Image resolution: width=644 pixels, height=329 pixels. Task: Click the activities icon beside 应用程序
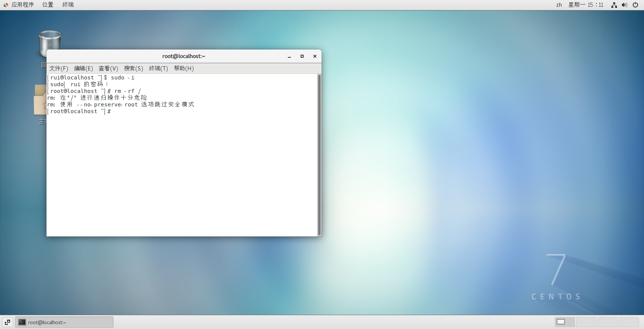click(x=6, y=5)
